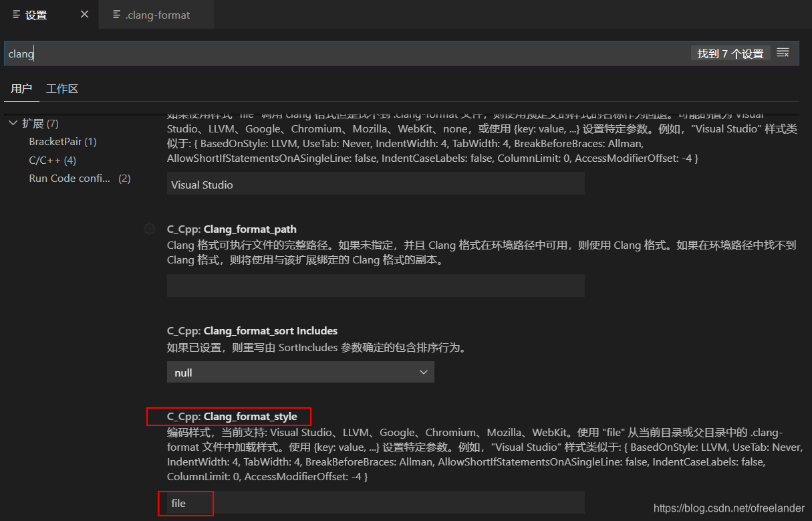
Task: Click the settings file icon in 设置 tab
Action: [x=17, y=15]
